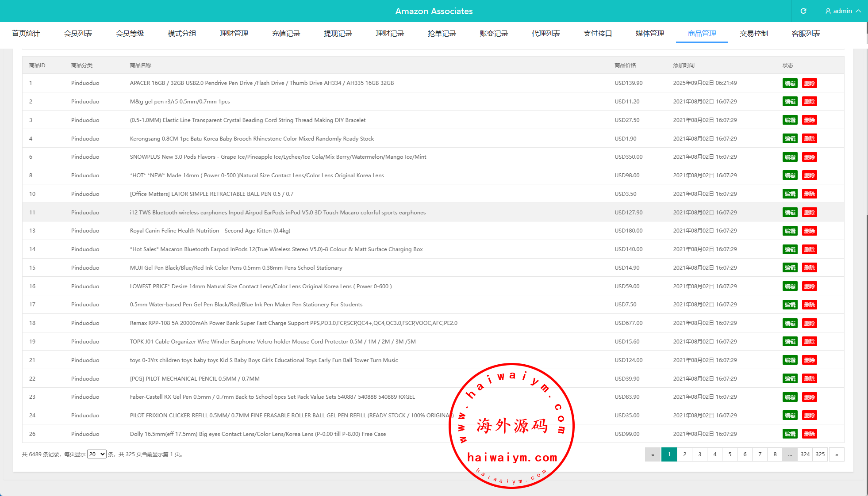Go to page 324
This screenshot has width=868, height=496.
(805, 454)
